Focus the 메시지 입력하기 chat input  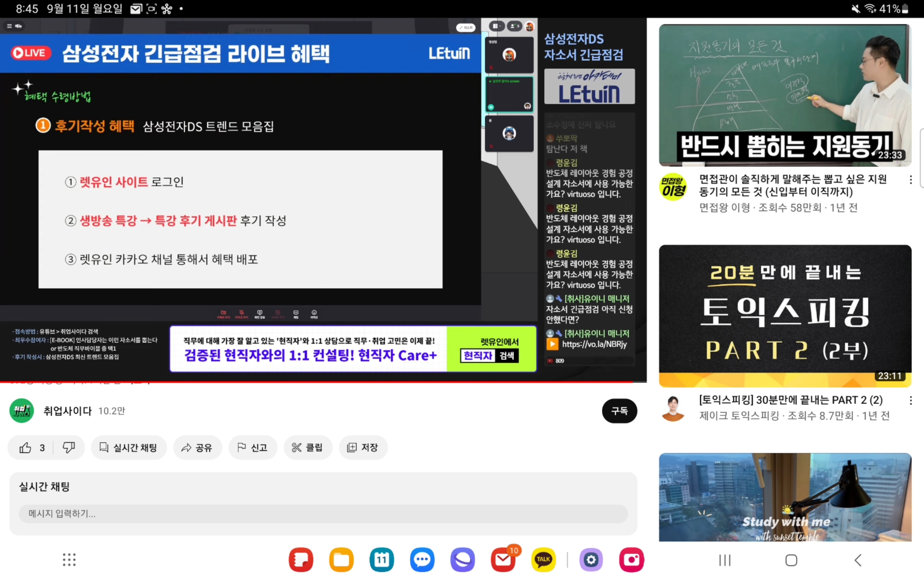pyautogui.click(x=323, y=514)
